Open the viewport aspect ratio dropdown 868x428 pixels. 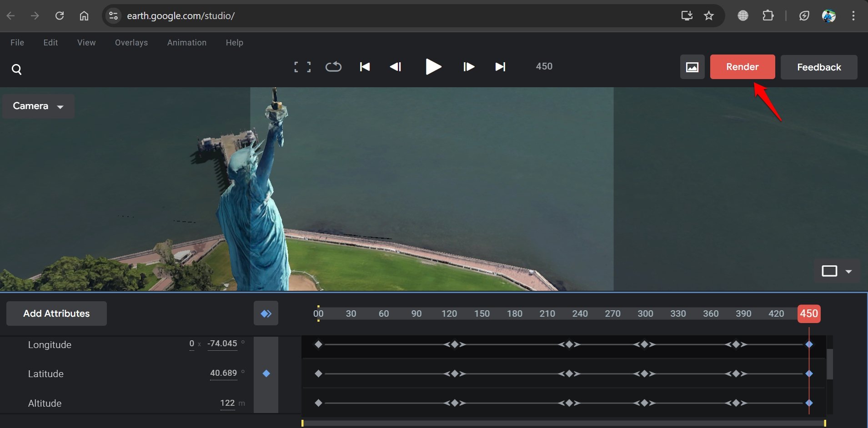[x=837, y=271]
